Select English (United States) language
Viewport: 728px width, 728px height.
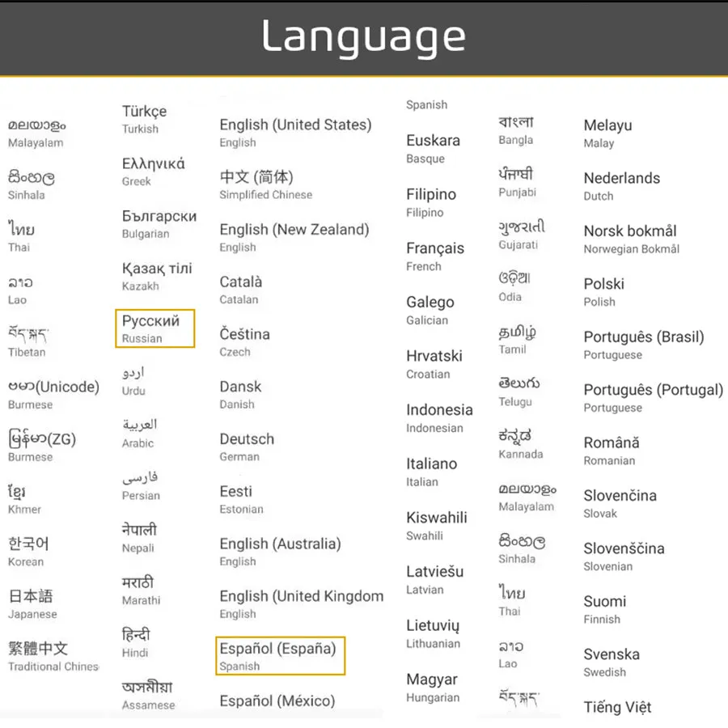pos(295,133)
